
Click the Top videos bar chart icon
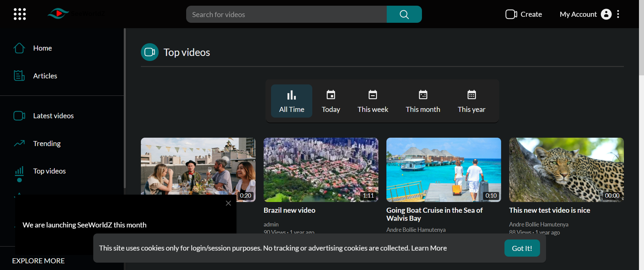point(19,171)
